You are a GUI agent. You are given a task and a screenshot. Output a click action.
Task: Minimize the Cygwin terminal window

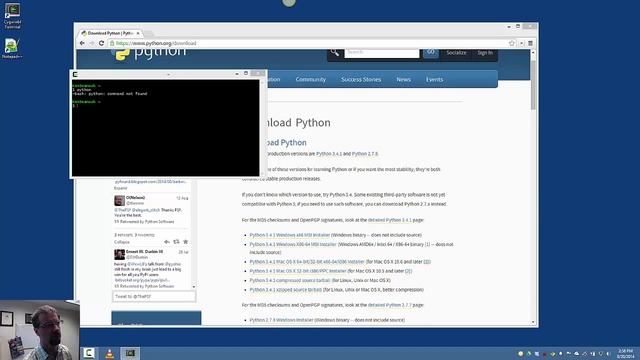point(237,74)
